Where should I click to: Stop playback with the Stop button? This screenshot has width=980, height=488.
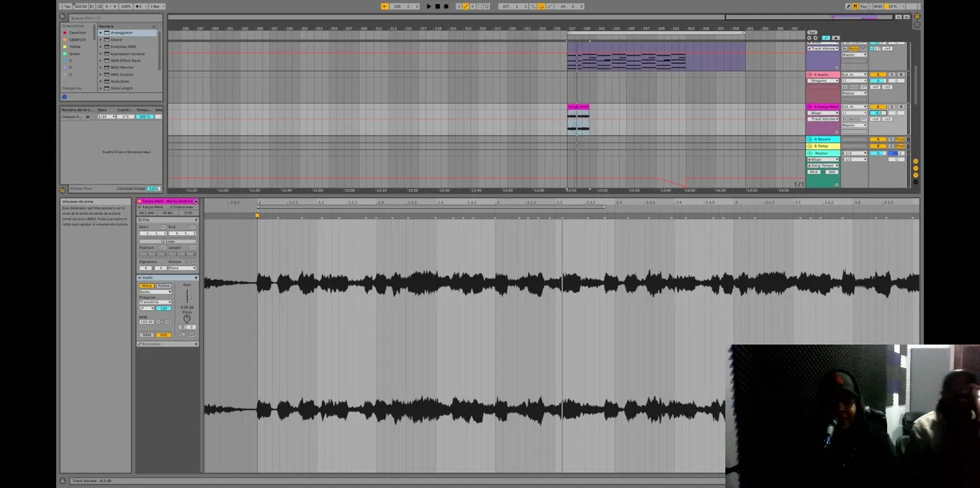pyautogui.click(x=438, y=6)
